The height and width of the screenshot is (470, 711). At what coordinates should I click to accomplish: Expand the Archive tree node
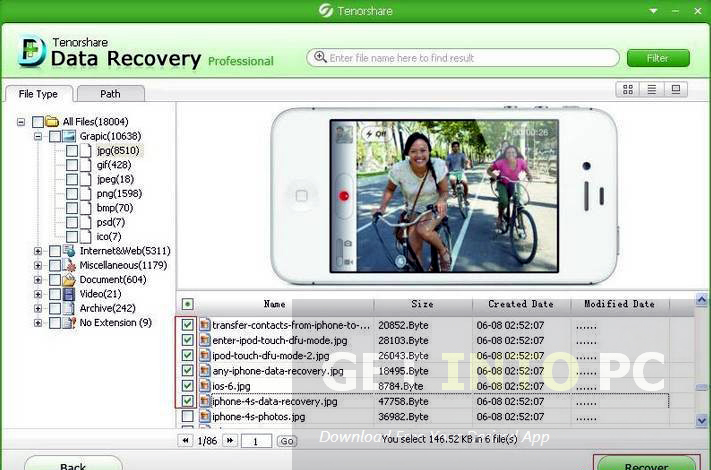pos(38,309)
